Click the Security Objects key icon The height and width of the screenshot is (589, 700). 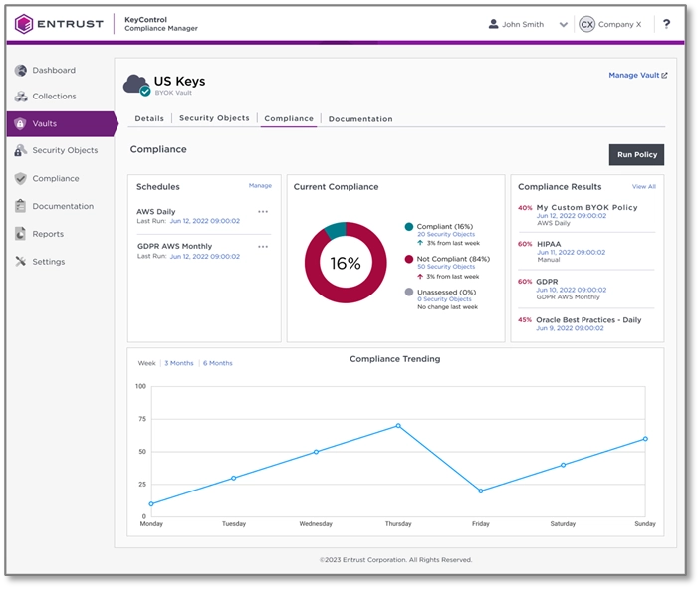20,150
